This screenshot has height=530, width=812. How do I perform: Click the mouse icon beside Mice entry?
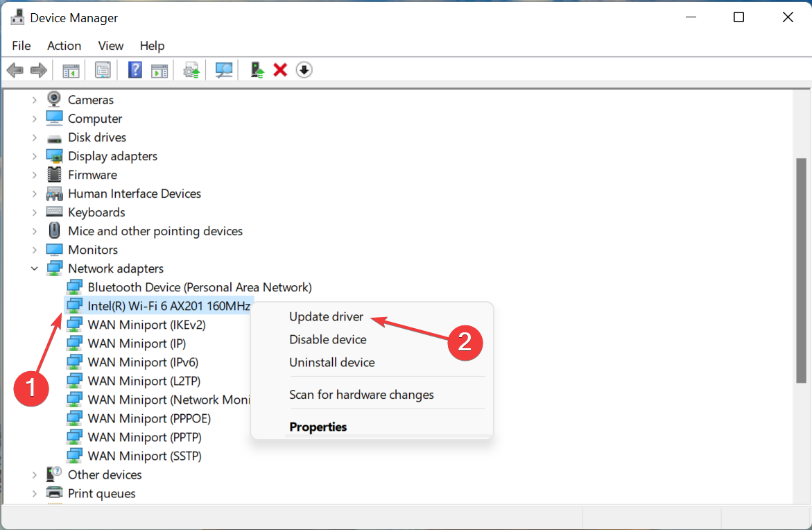[54, 230]
